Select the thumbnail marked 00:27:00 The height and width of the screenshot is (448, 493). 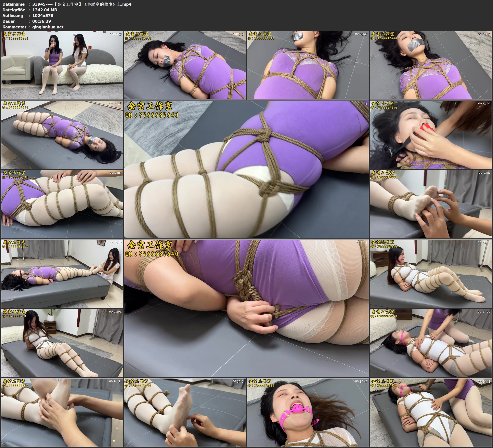(431, 343)
